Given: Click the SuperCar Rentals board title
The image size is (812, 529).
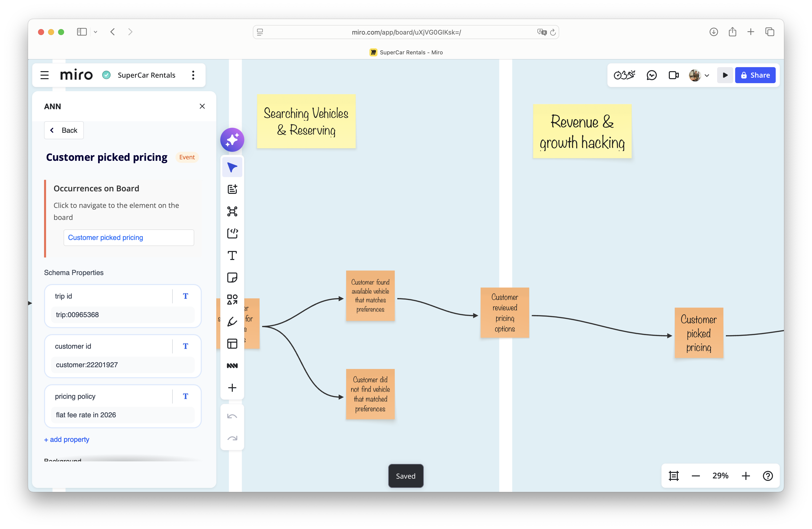Looking at the screenshot, I should click(x=146, y=75).
